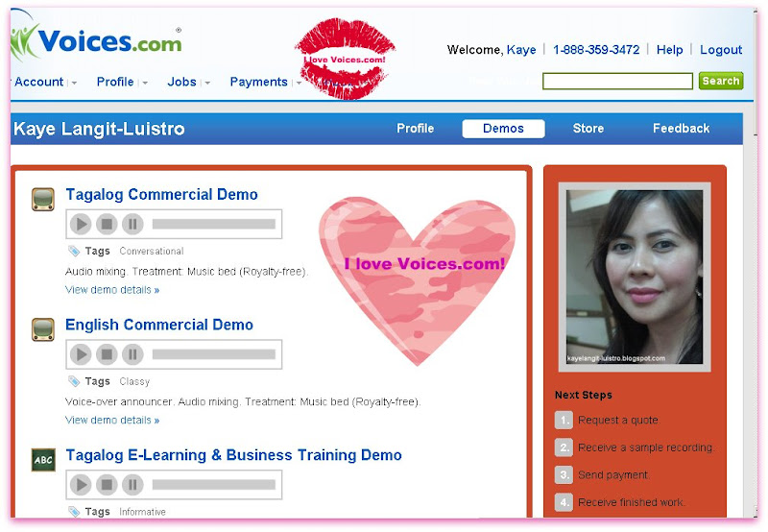Click the TV icon beside Tagalog Commercial Demo
This screenshot has width=768, height=532.
tap(43, 200)
